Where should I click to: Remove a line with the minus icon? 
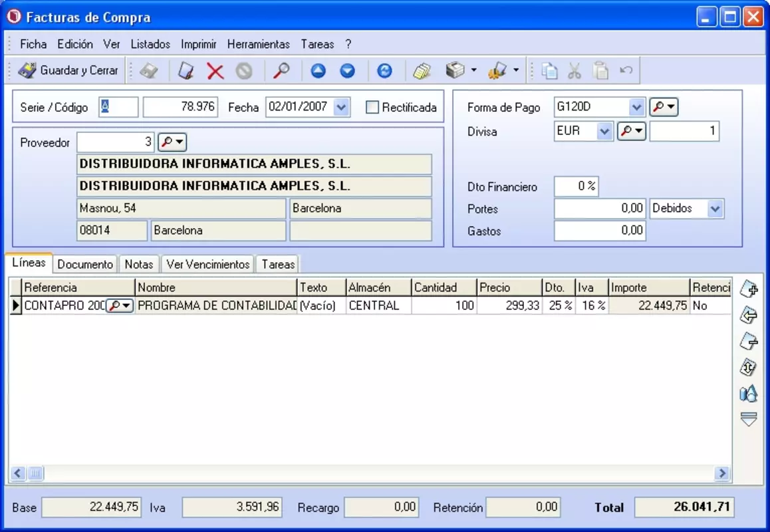(x=749, y=341)
